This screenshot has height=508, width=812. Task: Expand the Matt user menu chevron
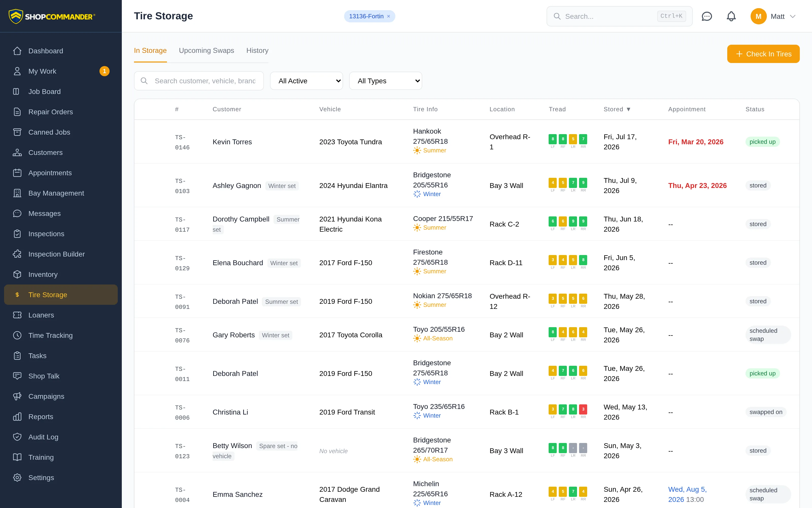(x=792, y=17)
